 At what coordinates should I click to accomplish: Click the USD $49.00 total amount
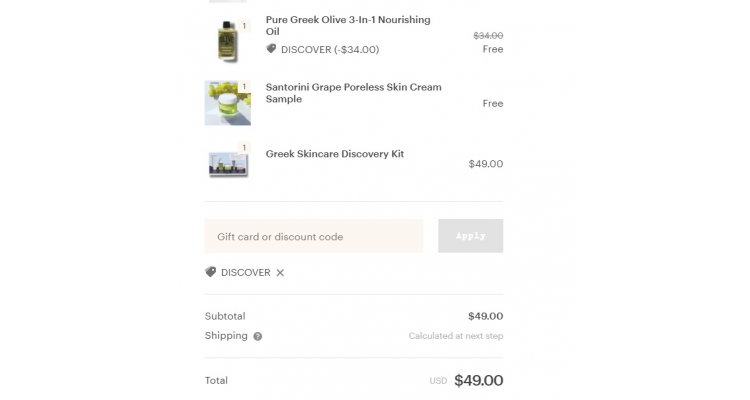click(x=466, y=380)
